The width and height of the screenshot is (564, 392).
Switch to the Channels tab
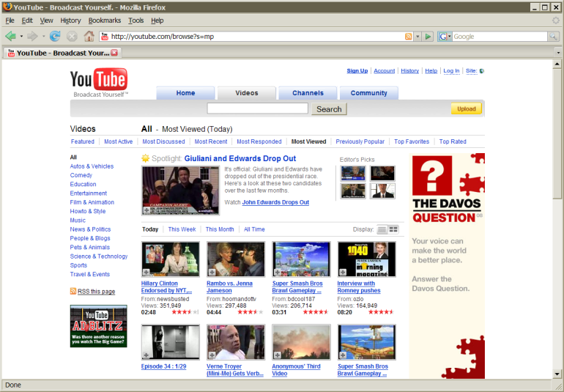pyautogui.click(x=308, y=93)
